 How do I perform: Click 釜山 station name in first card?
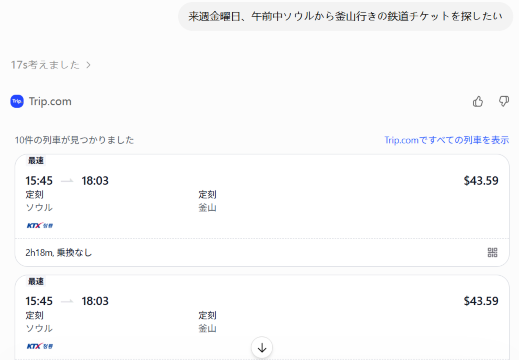click(x=207, y=208)
